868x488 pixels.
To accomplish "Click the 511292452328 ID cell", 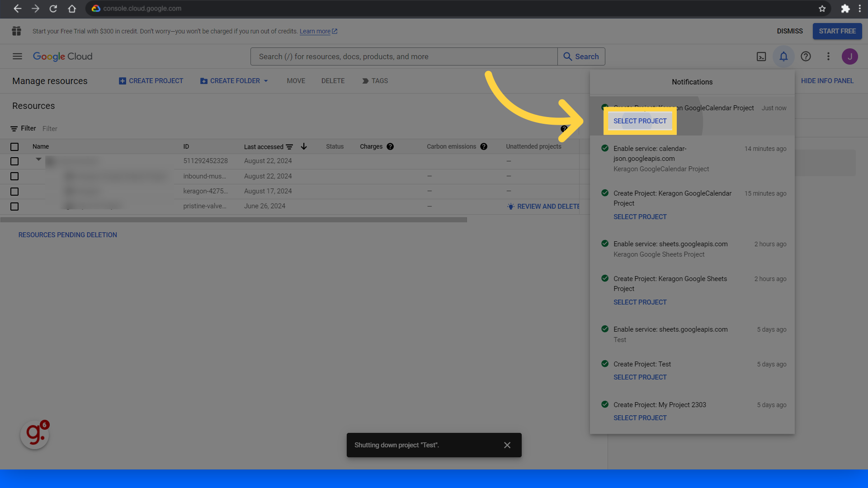I will tap(206, 161).
